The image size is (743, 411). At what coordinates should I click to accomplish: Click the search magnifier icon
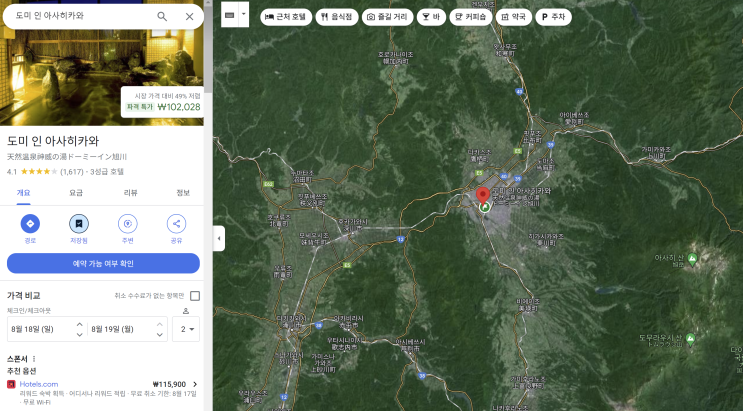tap(162, 17)
